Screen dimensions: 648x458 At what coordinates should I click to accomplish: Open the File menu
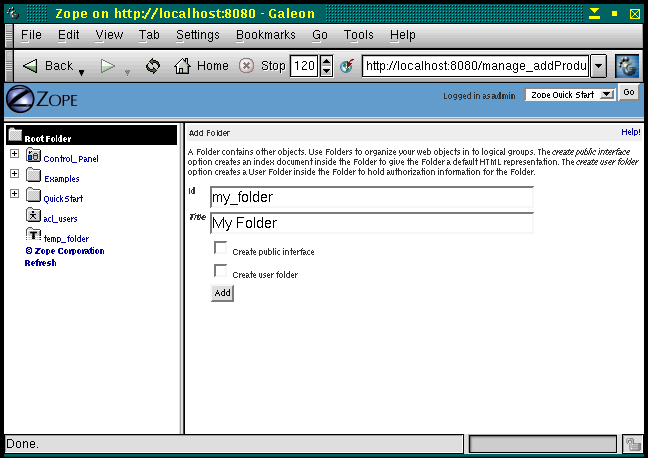click(31, 35)
